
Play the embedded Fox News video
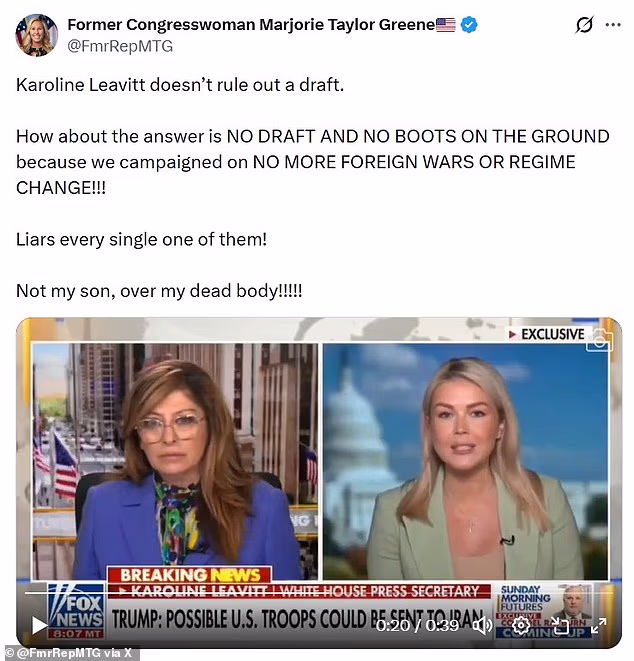(39, 626)
